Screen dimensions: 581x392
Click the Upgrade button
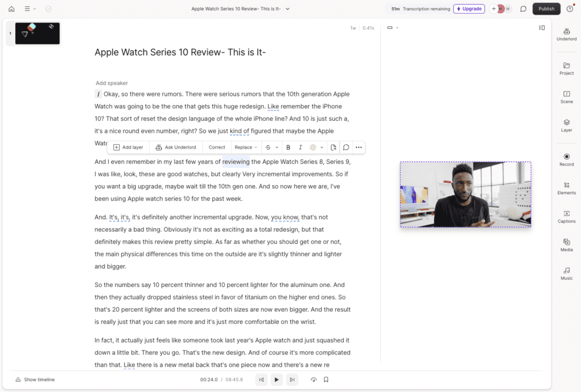(469, 9)
